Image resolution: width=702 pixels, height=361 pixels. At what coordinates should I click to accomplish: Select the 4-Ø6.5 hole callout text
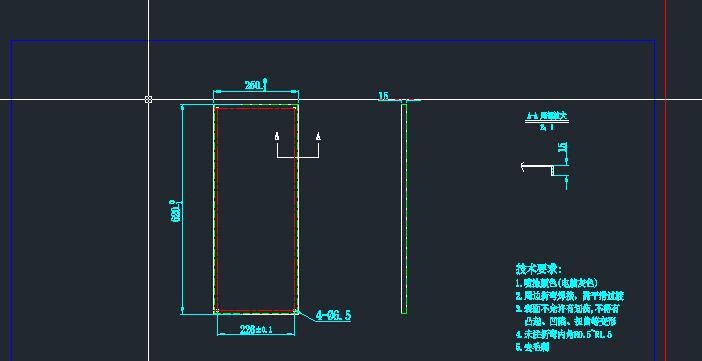(333, 315)
